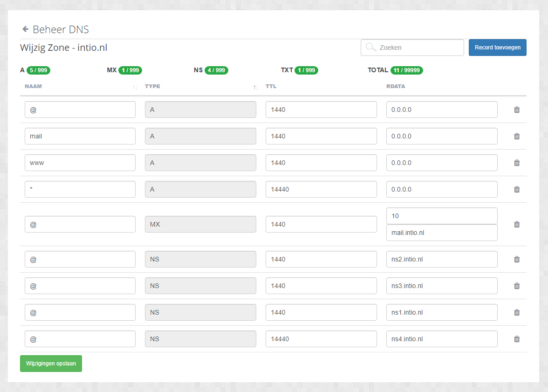Edit the ns2.intio.nl RDATA field
Screen dimensions: 548x392
coord(442,260)
